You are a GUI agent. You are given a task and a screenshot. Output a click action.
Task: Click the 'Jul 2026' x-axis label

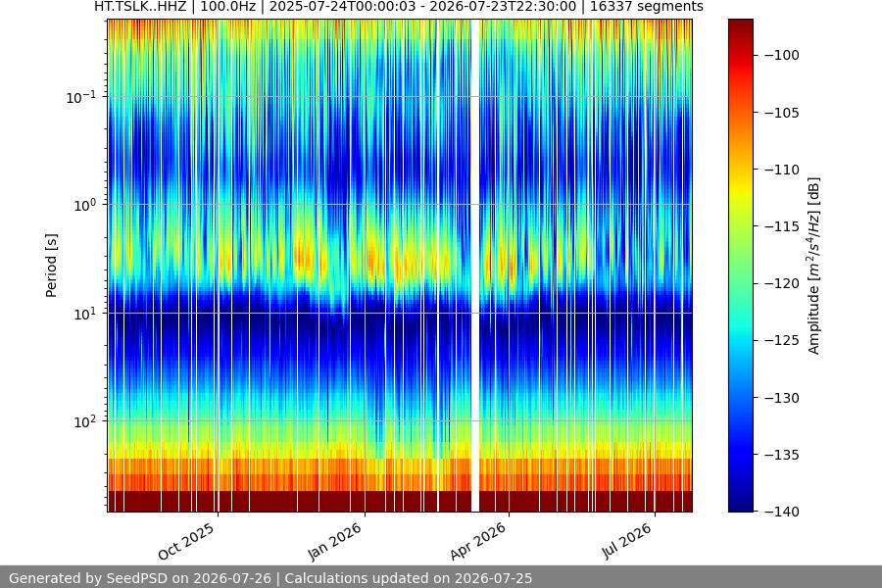point(626,541)
